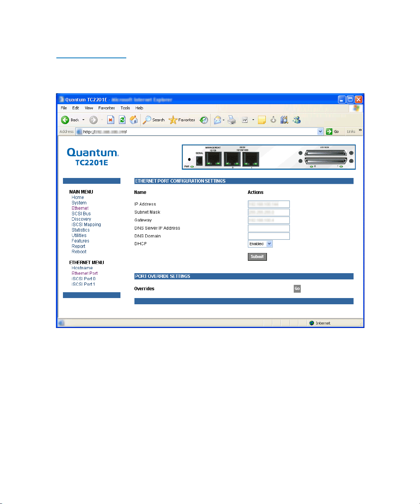
Task: Go to the browser Home page icon
Action: (x=134, y=120)
